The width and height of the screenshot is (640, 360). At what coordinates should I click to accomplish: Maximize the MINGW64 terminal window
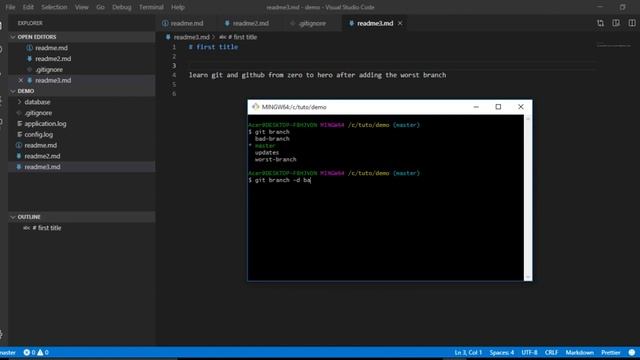pos(498,107)
